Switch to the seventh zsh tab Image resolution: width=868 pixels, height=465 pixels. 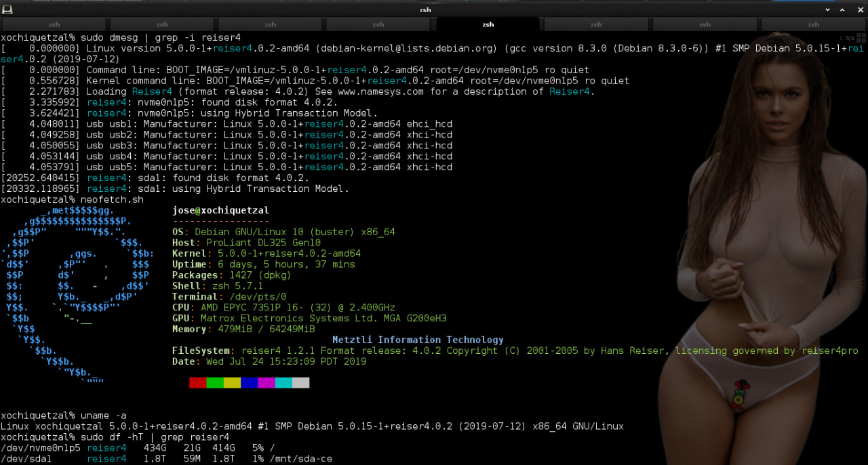coord(705,24)
